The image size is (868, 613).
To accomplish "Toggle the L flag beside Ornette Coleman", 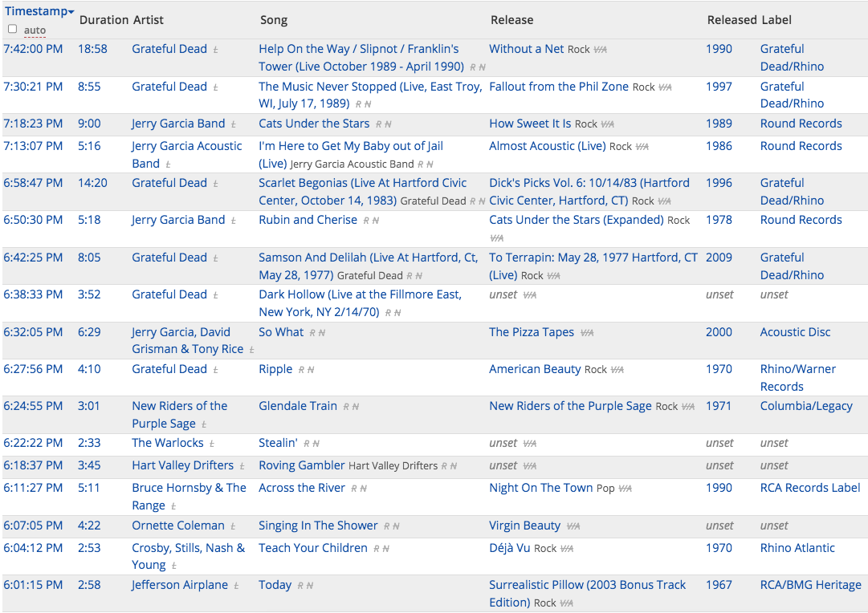I will click(x=233, y=526).
